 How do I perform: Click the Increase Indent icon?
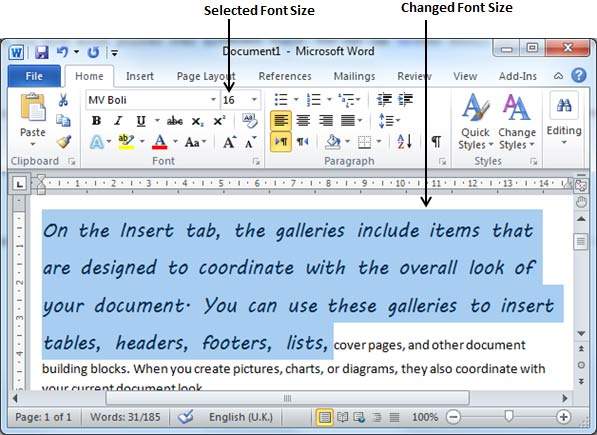[405, 100]
